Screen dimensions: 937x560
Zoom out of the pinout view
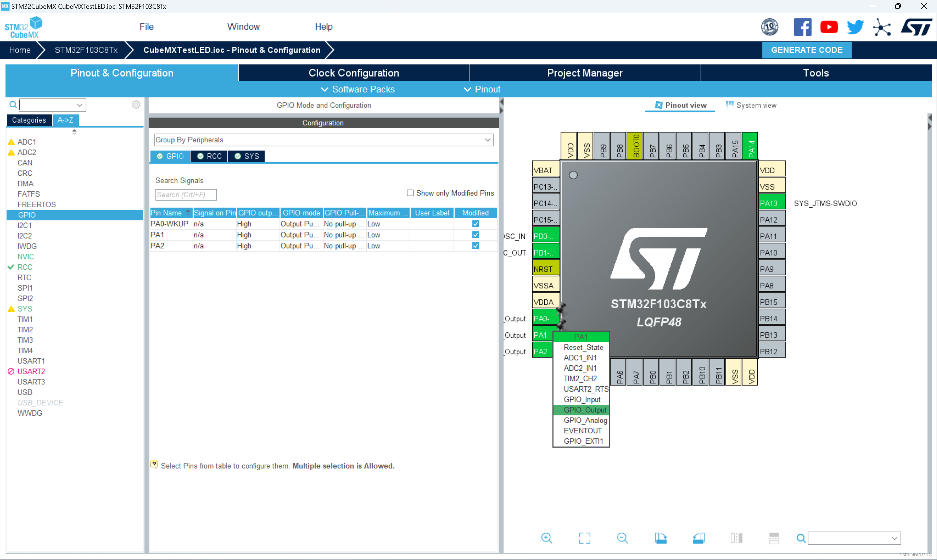[x=622, y=538]
